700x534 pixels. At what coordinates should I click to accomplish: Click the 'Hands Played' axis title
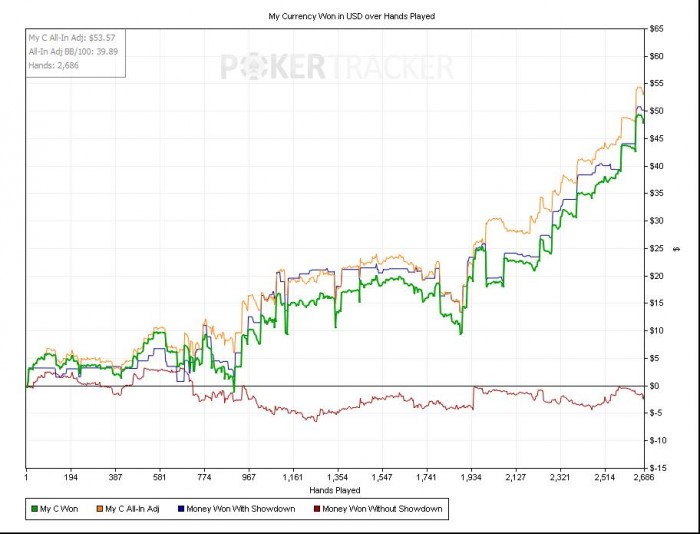(335, 490)
